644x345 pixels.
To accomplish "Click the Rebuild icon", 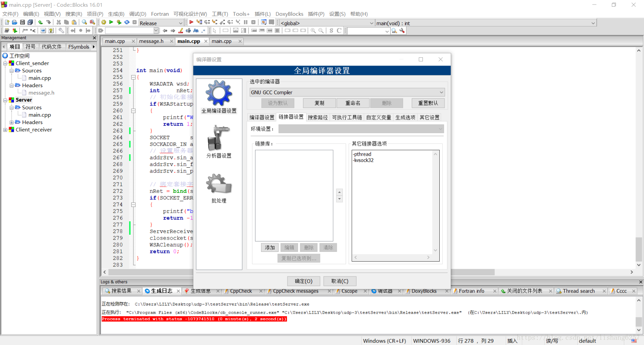I will (x=127, y=22).
